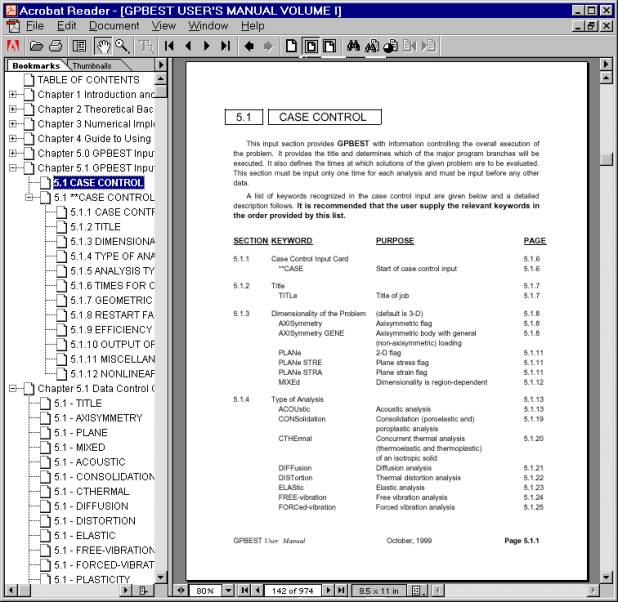Viewport: 618px width, 602px height.
Task: Open 5.1.10 OUTPUT bookmark
Action: (x=112, y=345)
